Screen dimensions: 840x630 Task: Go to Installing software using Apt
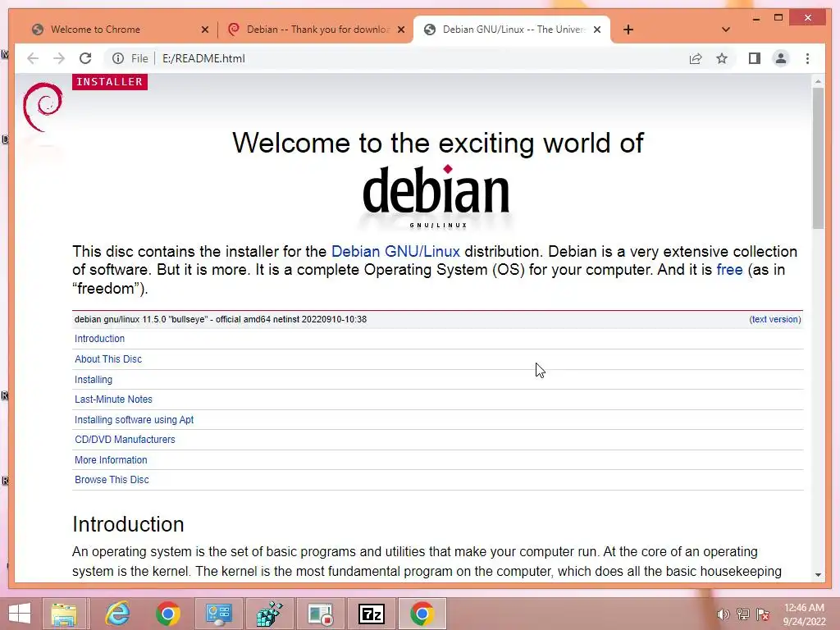(x=134, y=419)
